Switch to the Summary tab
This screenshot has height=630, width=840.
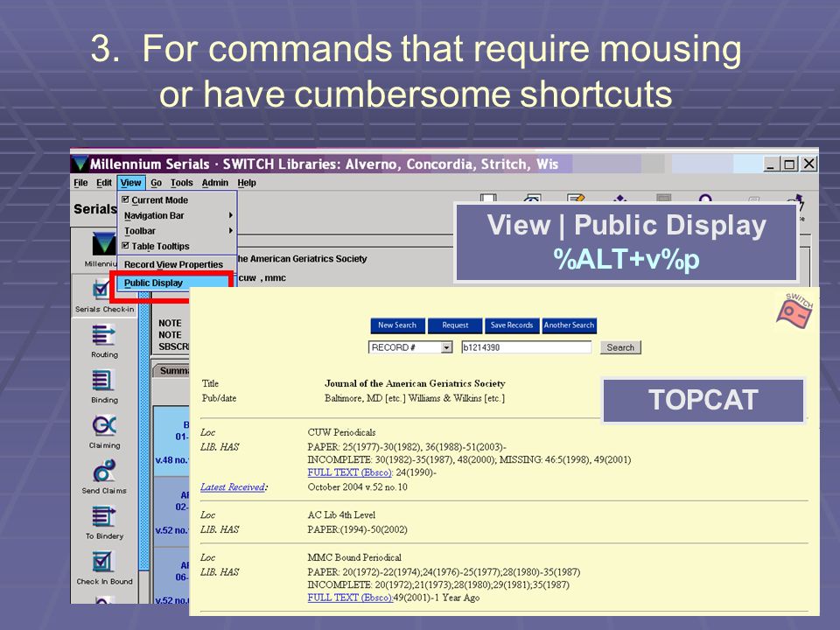(x=172, y=371)
